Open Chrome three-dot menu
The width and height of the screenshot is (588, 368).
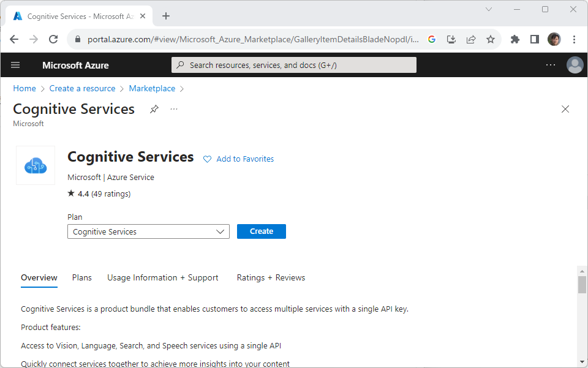click(x=574, y=39)
